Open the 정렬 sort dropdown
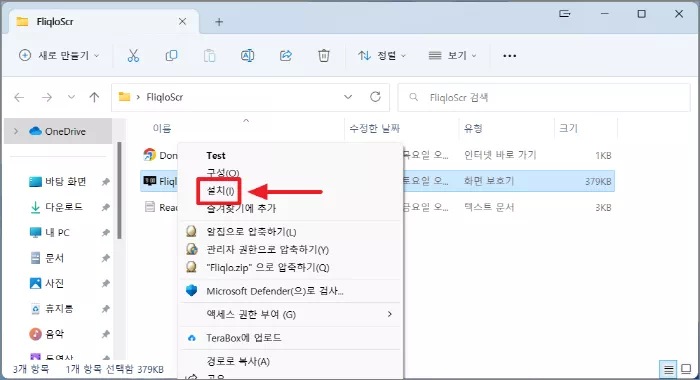Image resolution: width=700 pixels, height=380 pixels. coord(382,56)
